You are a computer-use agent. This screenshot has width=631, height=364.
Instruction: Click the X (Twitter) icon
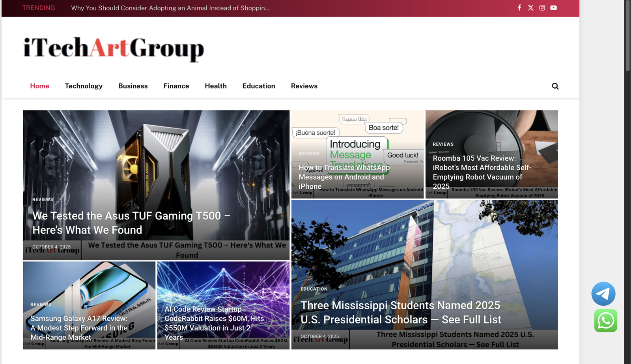point(531,8)
